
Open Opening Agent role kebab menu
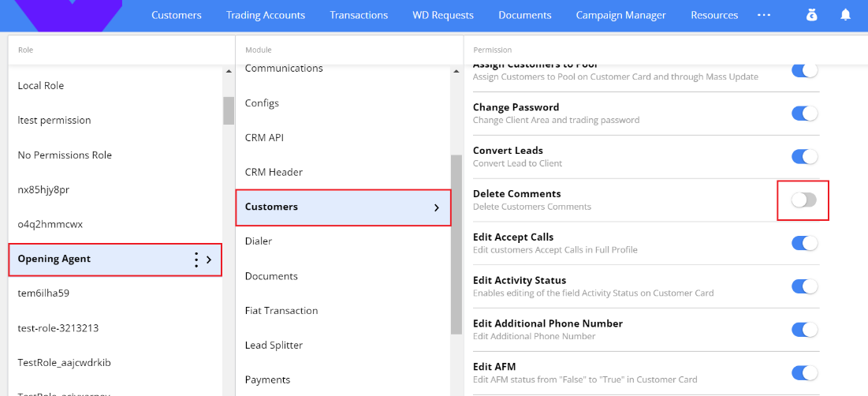(196, 260)
